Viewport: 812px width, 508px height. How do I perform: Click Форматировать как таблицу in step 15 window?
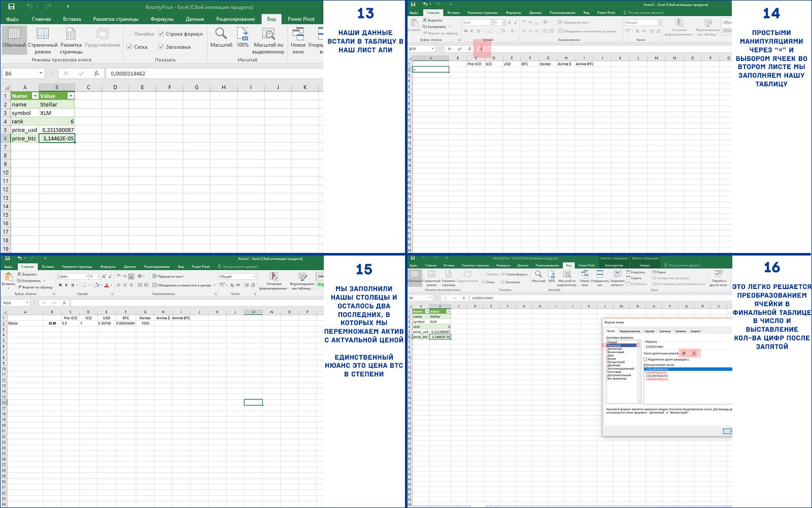pyautogui.click(x=302, y=281)
